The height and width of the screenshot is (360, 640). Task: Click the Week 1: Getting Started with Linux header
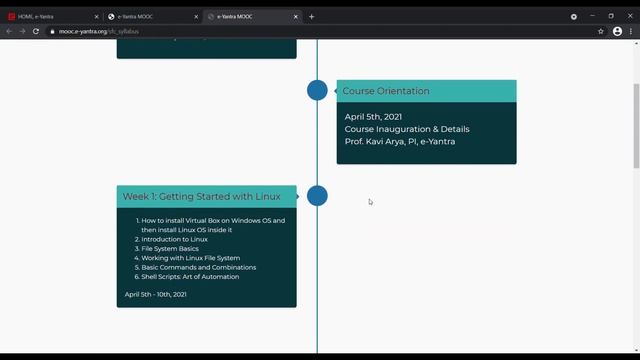[x=207, y=197]
